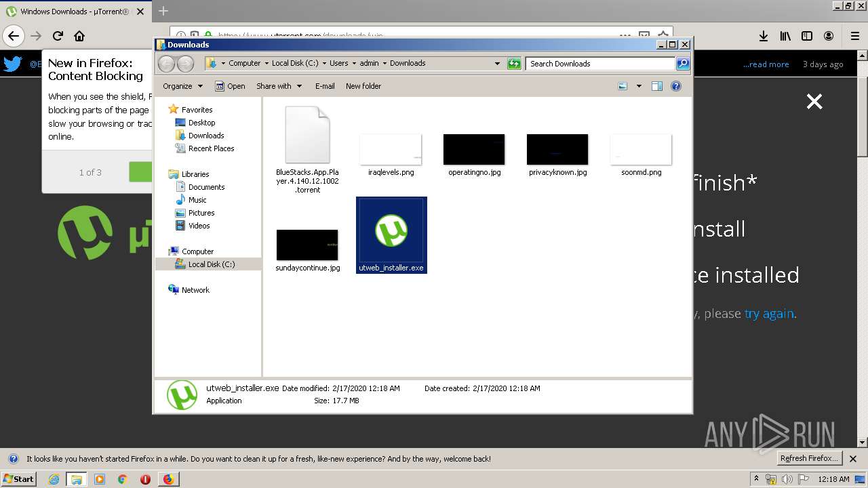Close the webpage overlay with X
The width and height of the screenshot is (868, 488).
coord(814,102)
